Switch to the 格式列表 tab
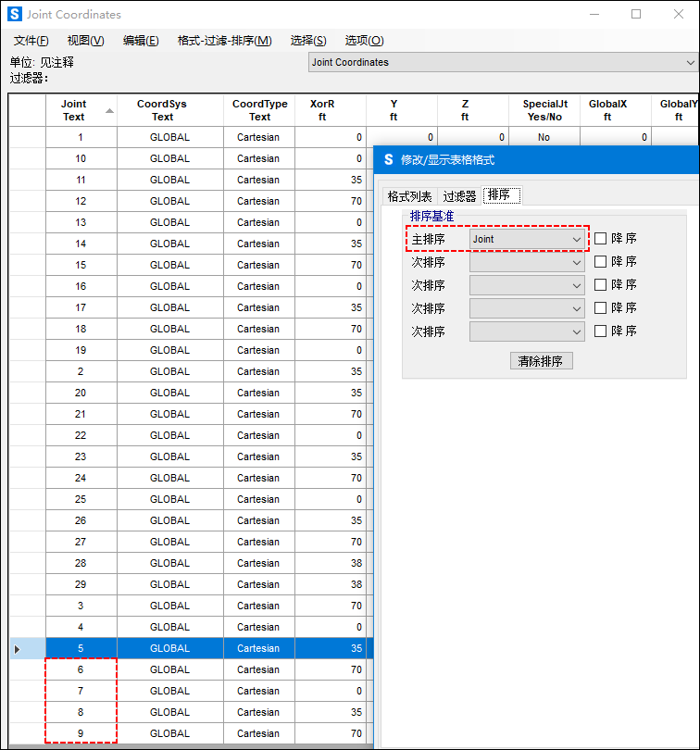The width and height of the screenshot is (700, 750). coord(409,196)
